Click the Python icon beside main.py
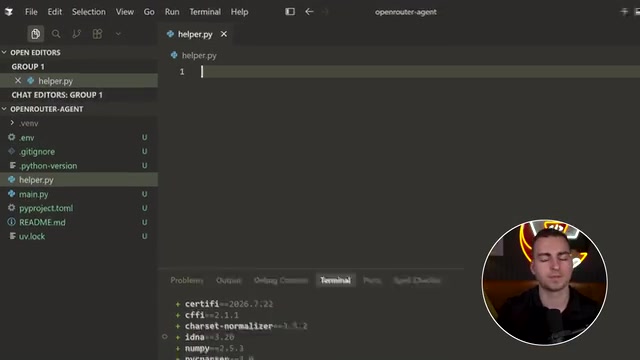 coord(11,194)
